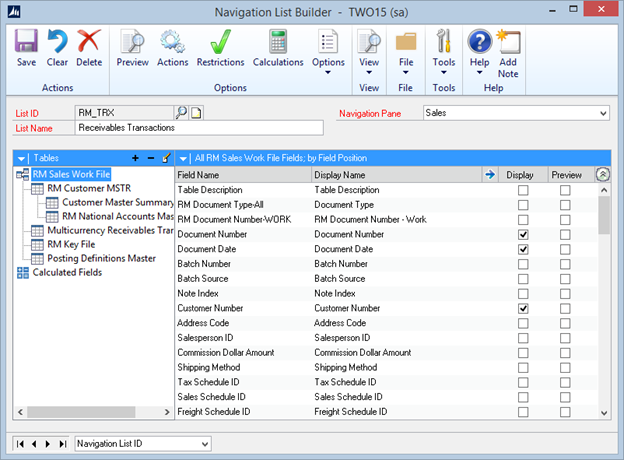This screenshot has height=460, width=624.
Task: Uncheck Display for Customer Number
Action: click(x=523, y=308)
